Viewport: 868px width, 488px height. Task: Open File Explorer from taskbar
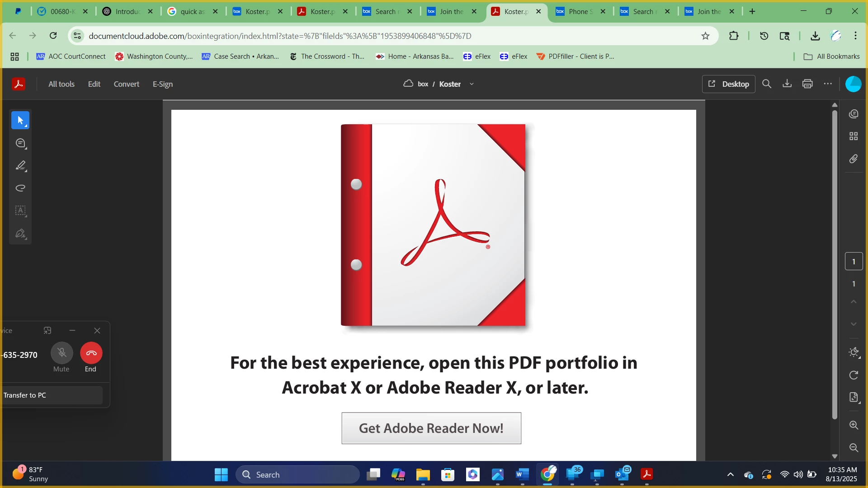[423, 475]
